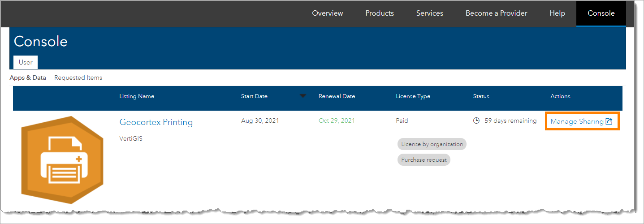644x224 pixels.
Task: Click the Geocortex Printing printer thumbnail
Action: (63, 159)
